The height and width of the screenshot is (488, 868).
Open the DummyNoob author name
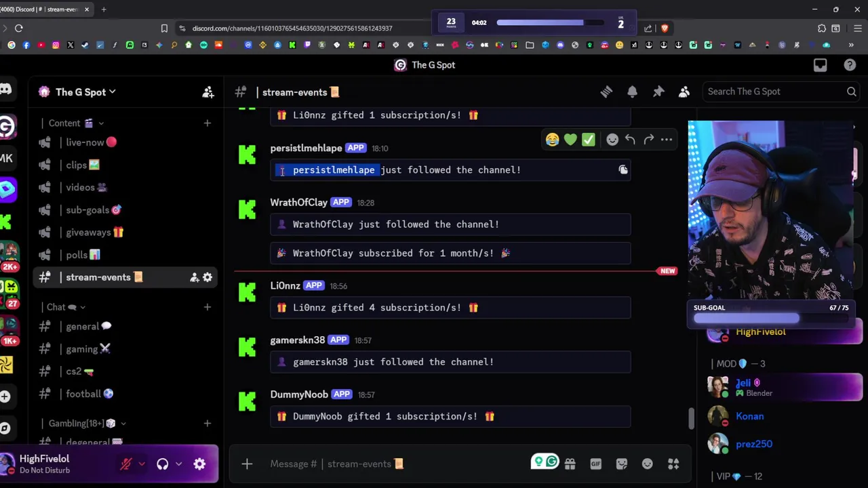[299, 394]
